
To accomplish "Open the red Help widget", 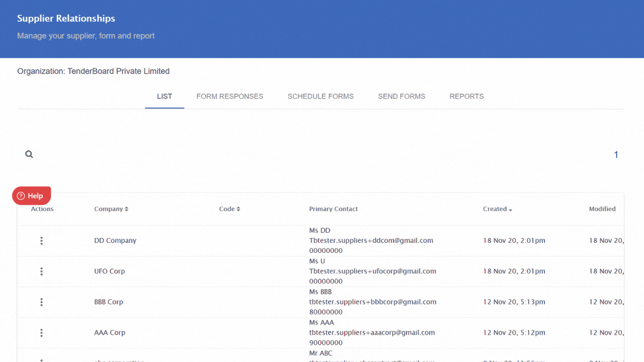I will 31,196.
